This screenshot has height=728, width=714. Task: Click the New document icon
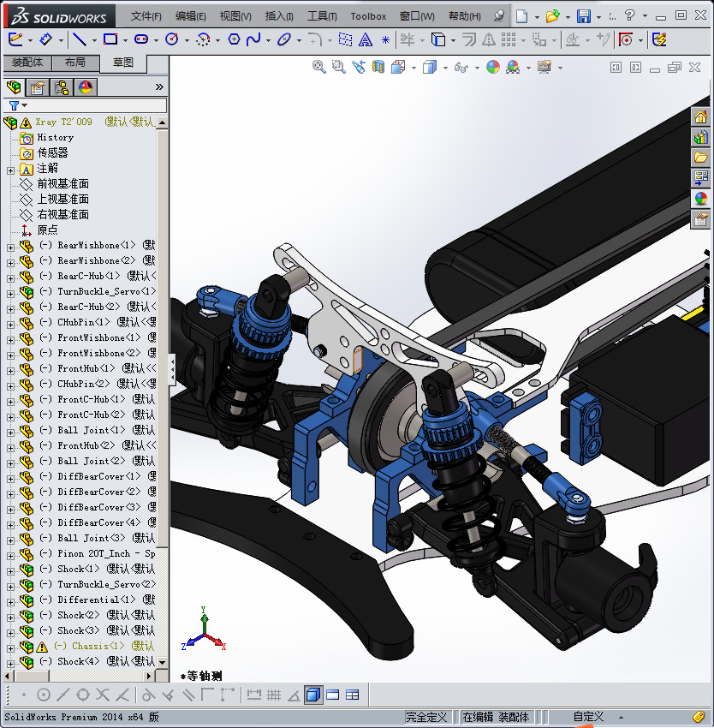click(522, 16)
